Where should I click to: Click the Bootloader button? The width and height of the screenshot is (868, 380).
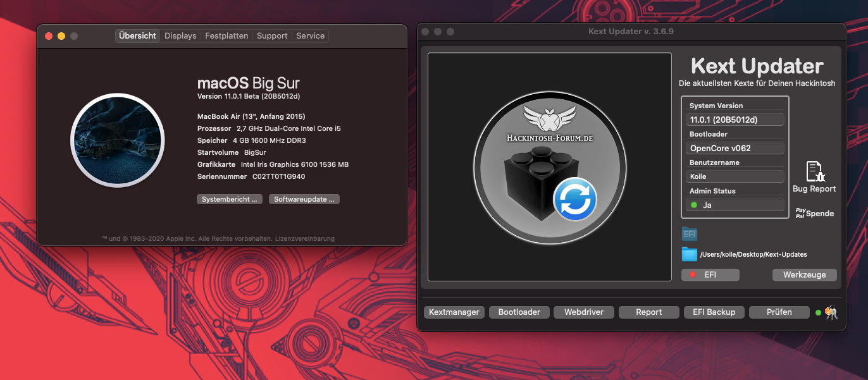519,312
